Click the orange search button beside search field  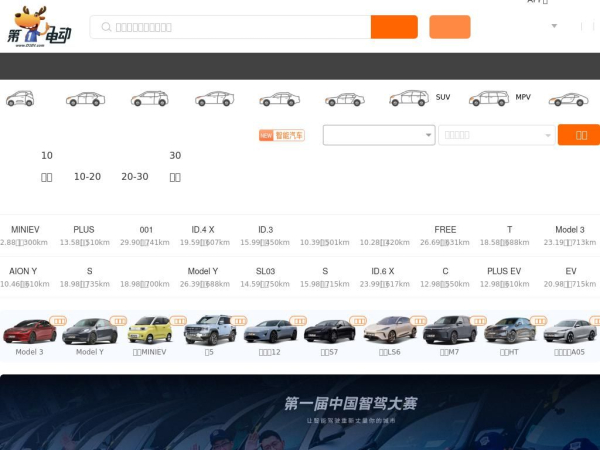click(394, 27)
